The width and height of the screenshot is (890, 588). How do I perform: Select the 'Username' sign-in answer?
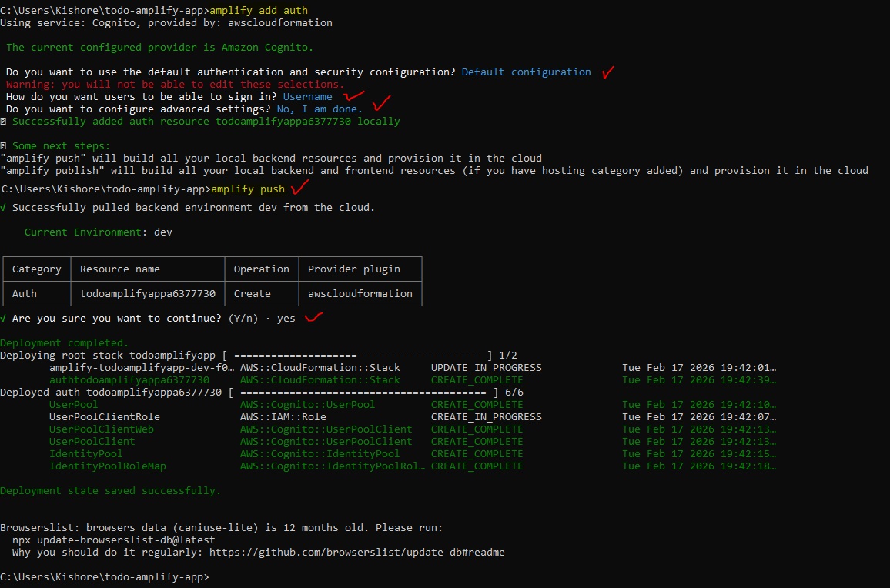coord(307,97)
